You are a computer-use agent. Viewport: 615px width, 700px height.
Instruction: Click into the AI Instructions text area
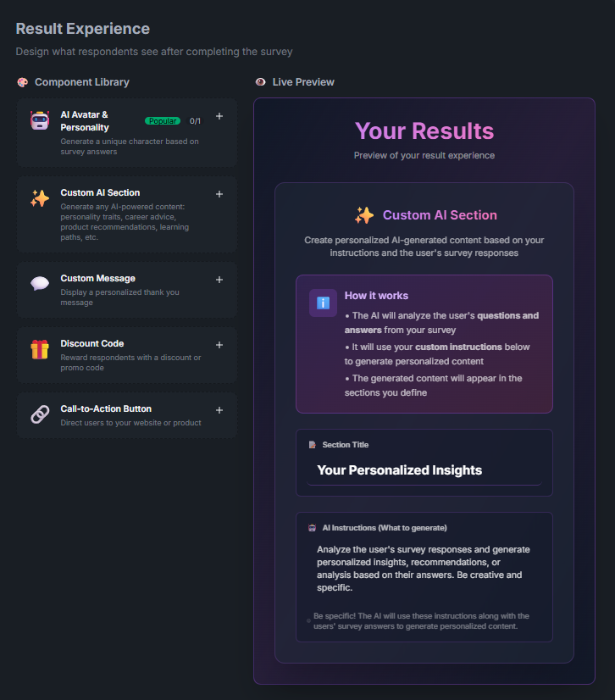click(x=424, y=568)
